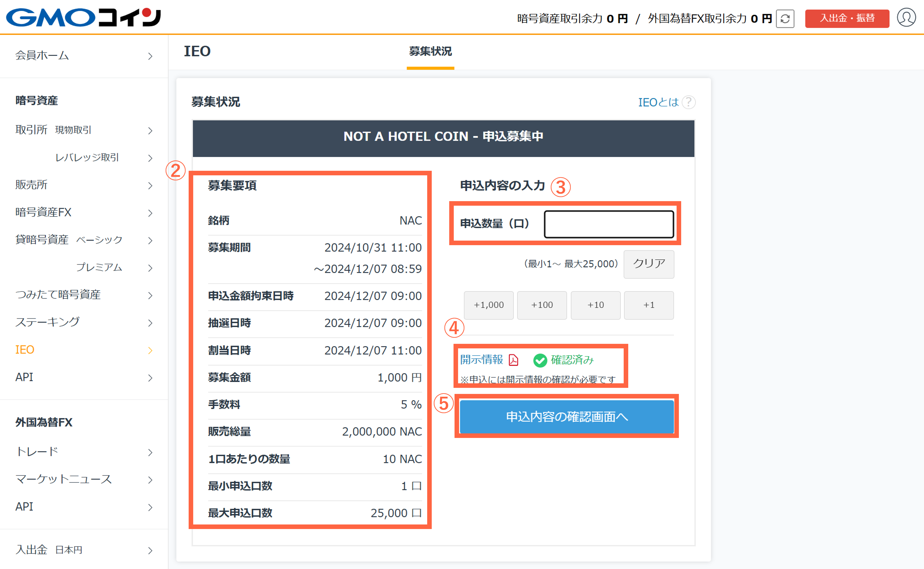The image size is (924, 569).
Task: Click chevron next to ベーシック
Action: tap(150, 240)
